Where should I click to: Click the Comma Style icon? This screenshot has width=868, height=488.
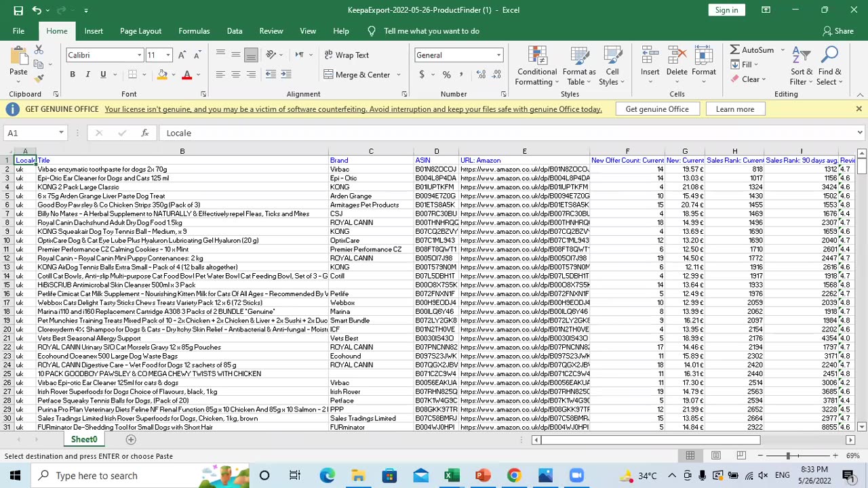coord(462,75)
